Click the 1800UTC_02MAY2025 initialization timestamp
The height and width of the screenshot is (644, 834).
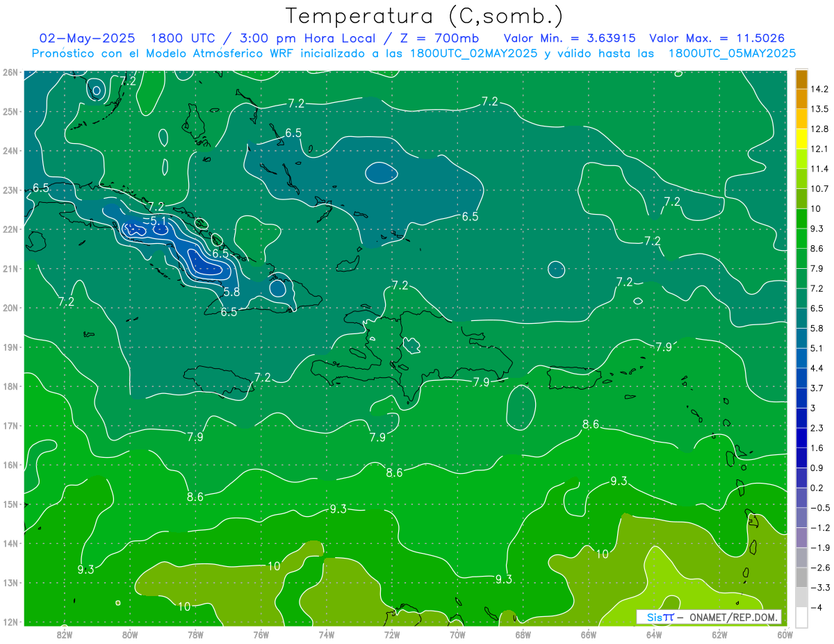(x=474, y=53)
